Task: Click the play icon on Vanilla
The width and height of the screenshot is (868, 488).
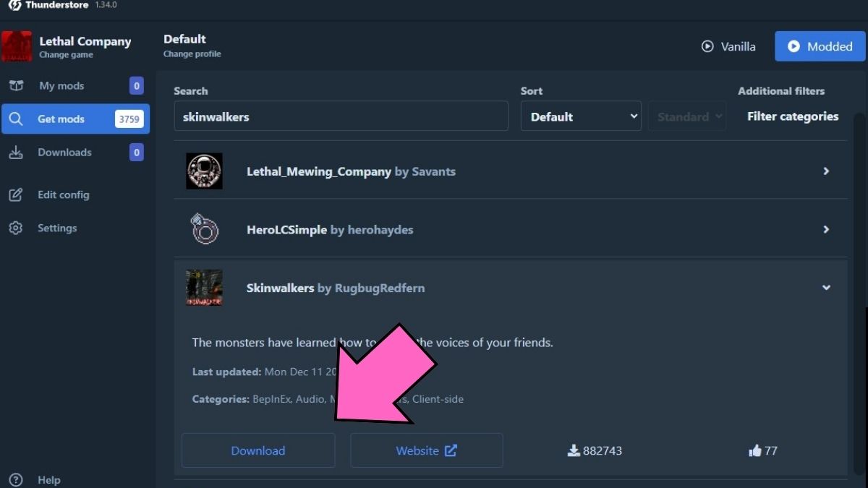Action: pos(707,46)
